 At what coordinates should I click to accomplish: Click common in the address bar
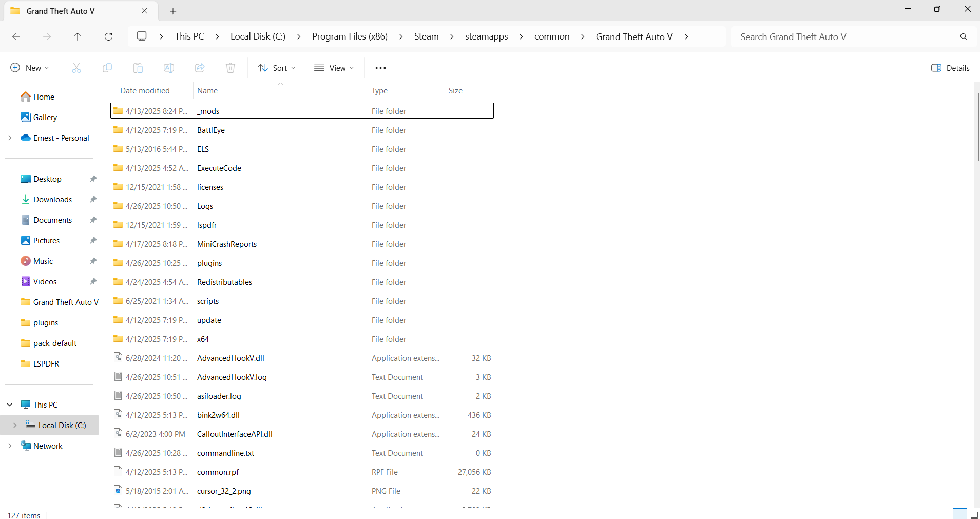(x=552, y=36)
